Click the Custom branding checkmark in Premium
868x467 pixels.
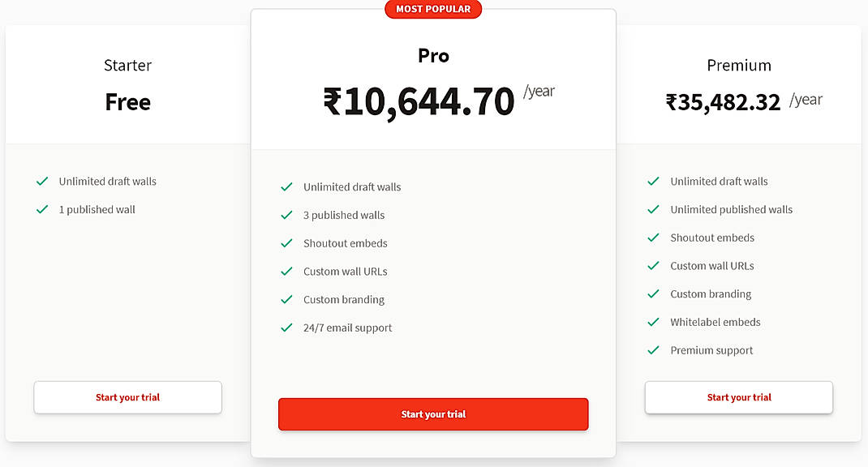coord(653,293)
